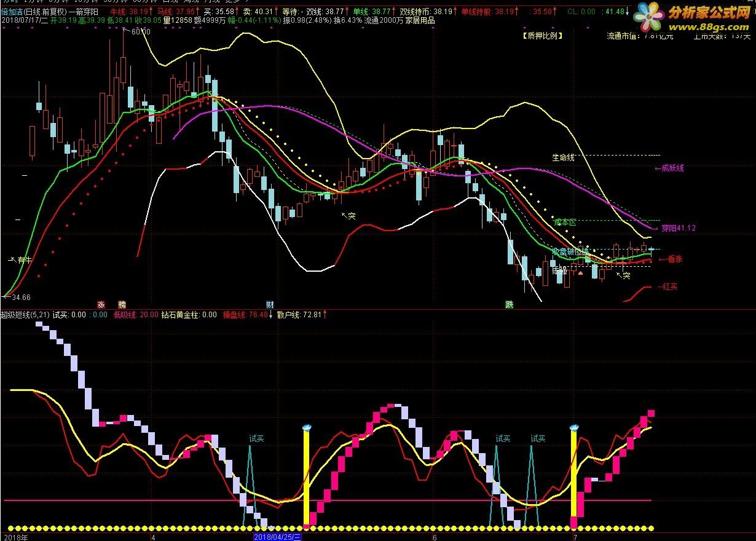Image resolution: width=756 pixels, height=541 pixels.
Task: Click the CL: 0.00 value
Action: 581,12
